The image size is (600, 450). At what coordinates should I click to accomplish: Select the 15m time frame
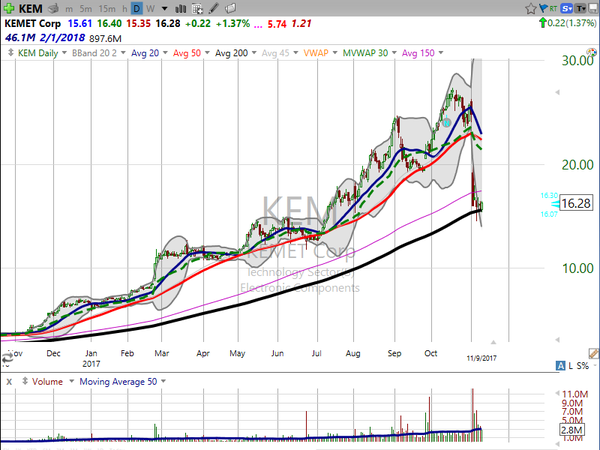coord(107,8)
